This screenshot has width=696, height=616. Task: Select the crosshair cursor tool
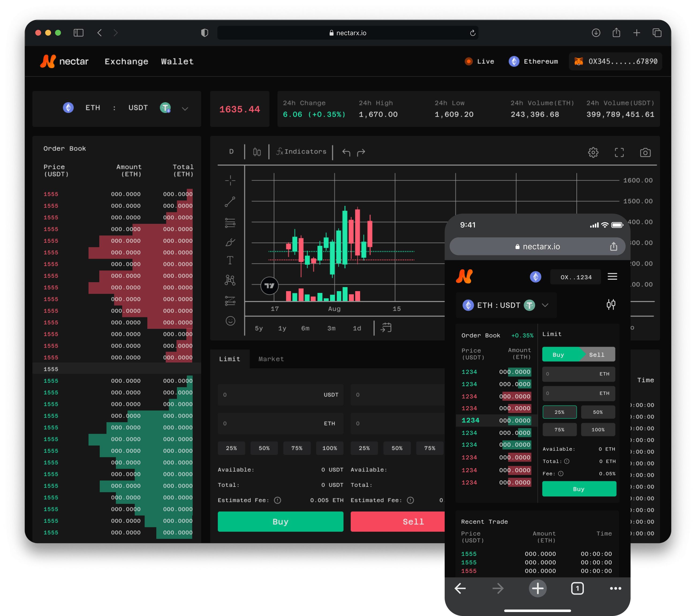point(230,180)
